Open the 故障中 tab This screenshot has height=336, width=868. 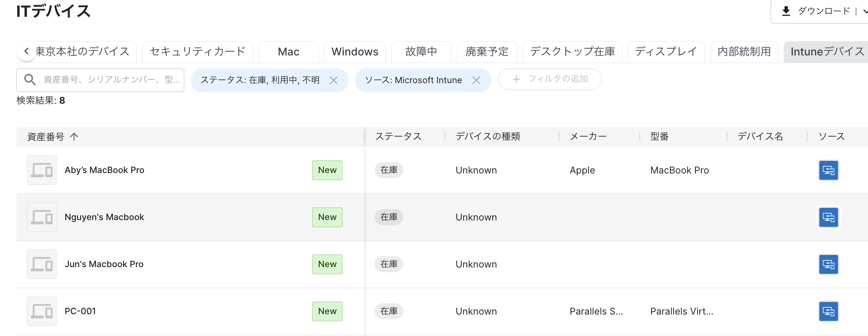[x=421, y=52]
